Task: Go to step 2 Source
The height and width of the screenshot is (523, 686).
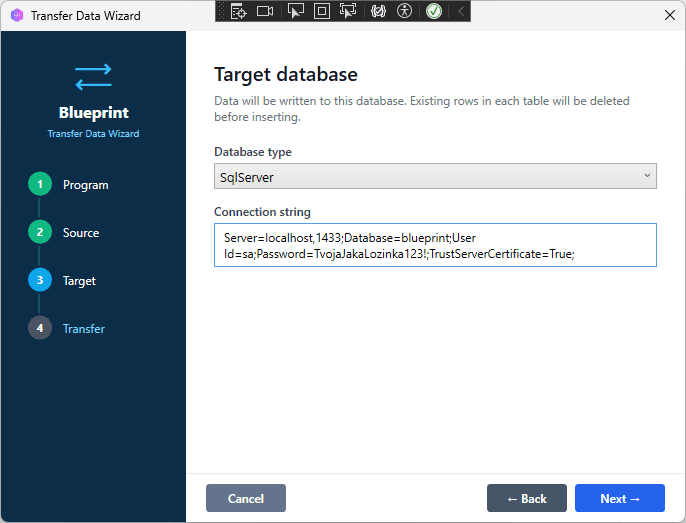Action: (64, 232)
